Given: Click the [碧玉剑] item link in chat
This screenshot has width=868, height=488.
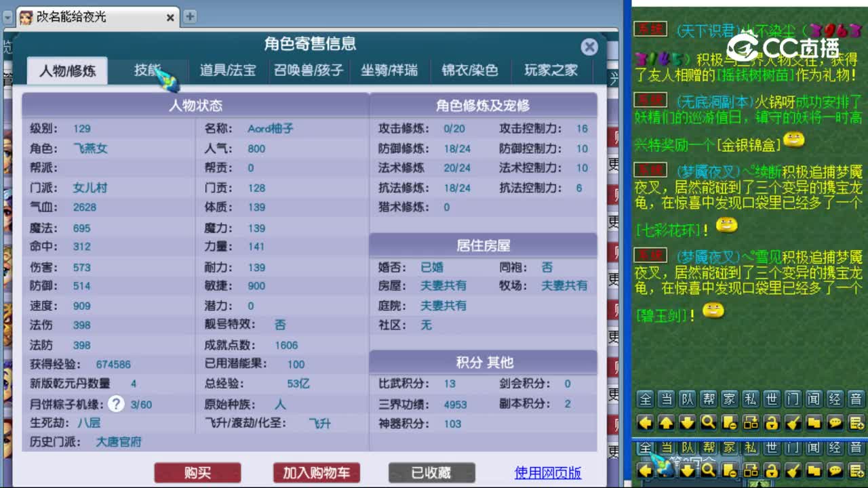Looking at the screenshot, I should coord(662,315).
